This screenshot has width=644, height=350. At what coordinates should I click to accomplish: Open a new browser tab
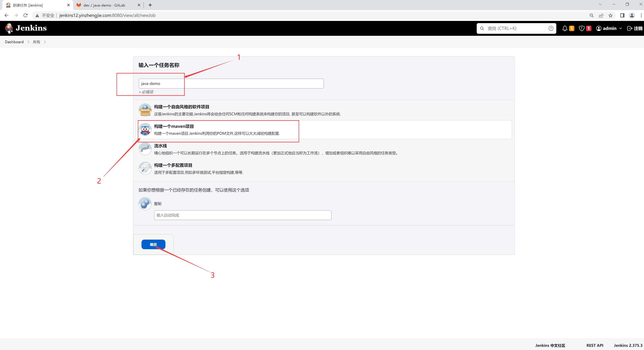pyautogui.click(x=150, y=5)
